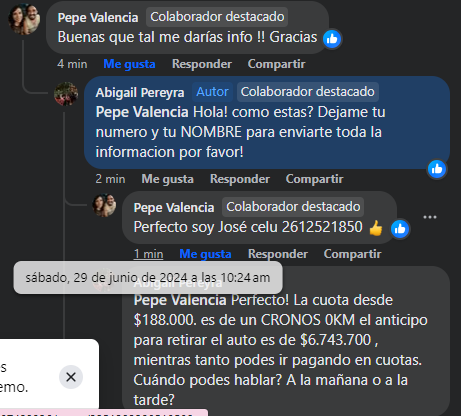The width and height of the screenshot is (461, 416).
Task: Click the like reaction on Pepe's first comment
Action: point(332,39)
